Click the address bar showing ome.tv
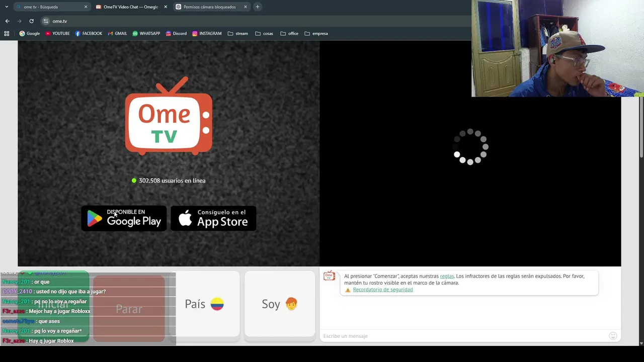644x362 pixels. [x=257, y=21]
